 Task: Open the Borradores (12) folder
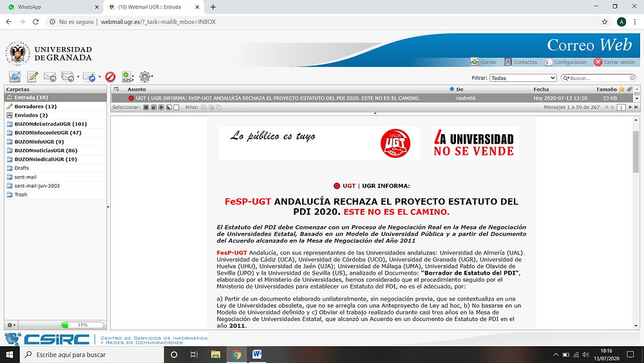pos(55,106)
